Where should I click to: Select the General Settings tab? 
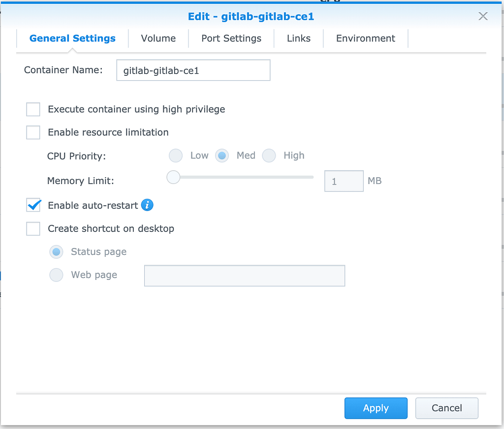tap(72, 38)
